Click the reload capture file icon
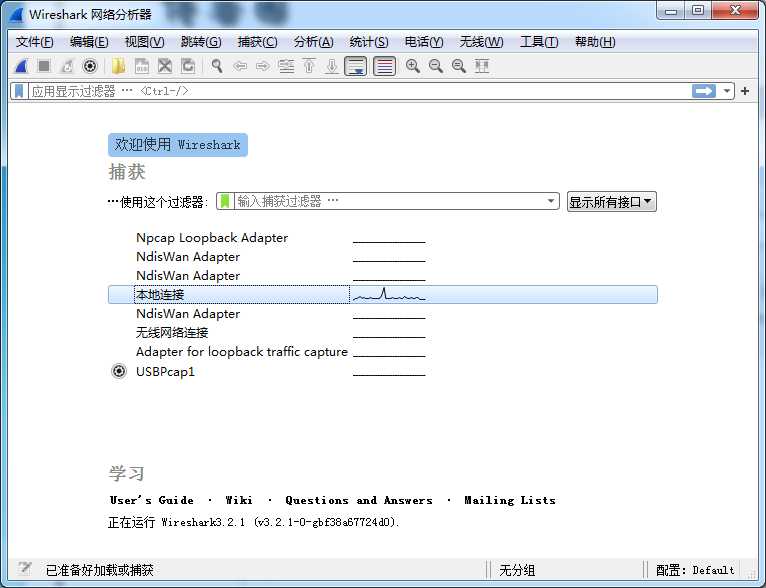766x588 pixels. click(188, 66)
